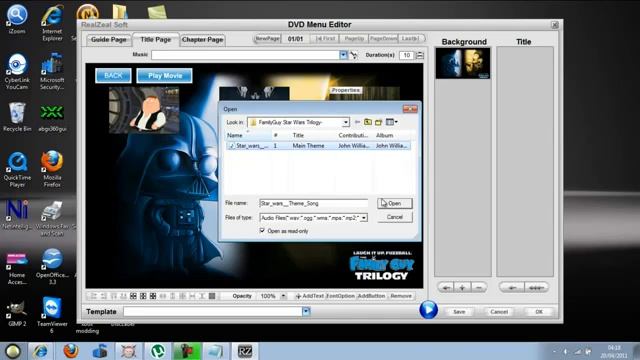Select the Peter Griffin thumbnail on canvas
This screenshot has height=360, width=640.
[144, 110]
